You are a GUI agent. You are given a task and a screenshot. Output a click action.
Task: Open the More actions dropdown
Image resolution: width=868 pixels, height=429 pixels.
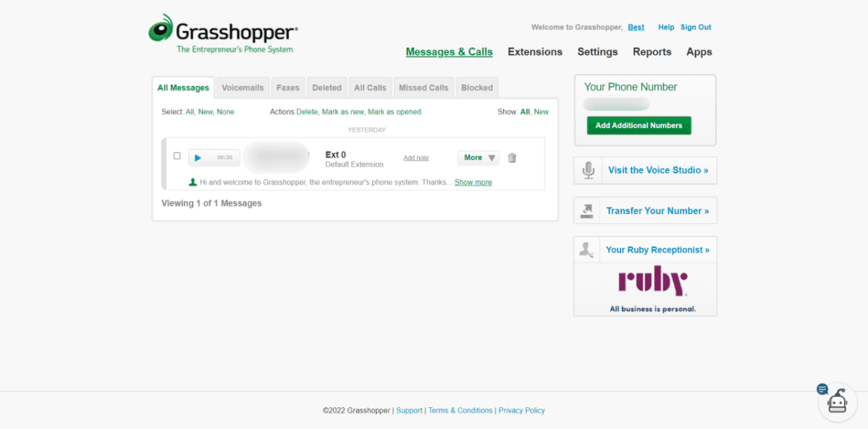(478, 157)
